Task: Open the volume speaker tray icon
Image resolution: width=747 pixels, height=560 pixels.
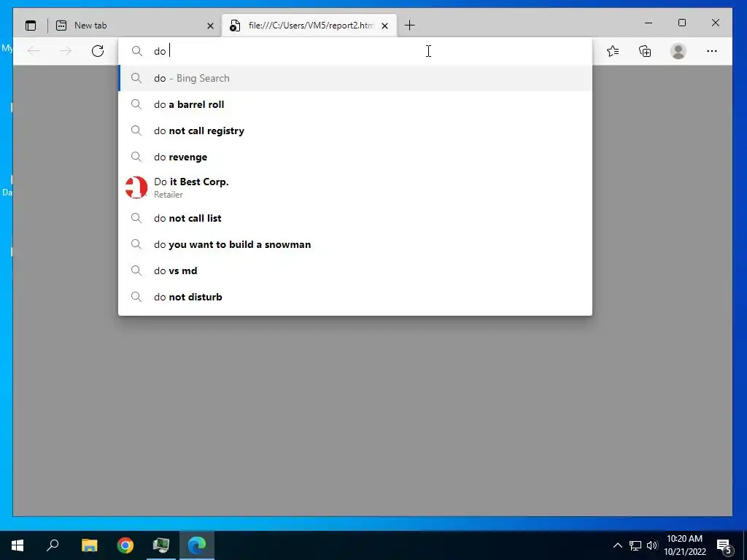Action: [x=652, y=545]
